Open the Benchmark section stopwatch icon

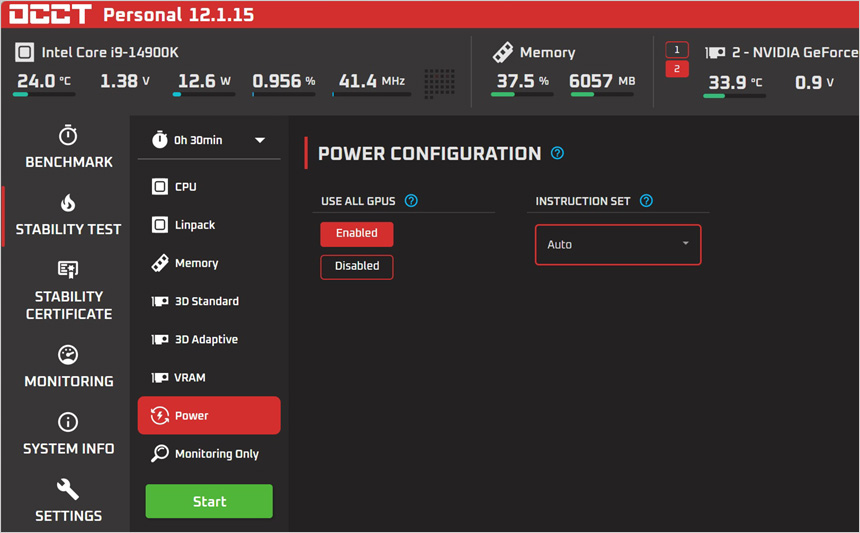[x=68, y=136]
